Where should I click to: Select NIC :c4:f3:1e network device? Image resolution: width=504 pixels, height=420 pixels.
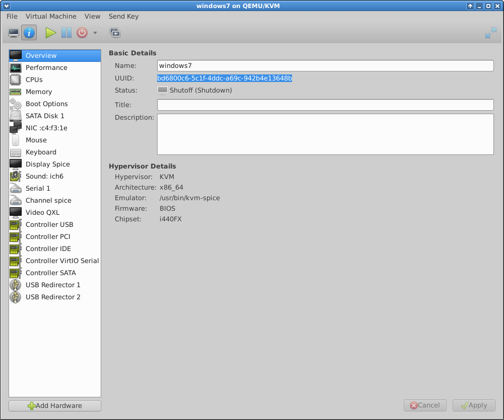point(55,128)
